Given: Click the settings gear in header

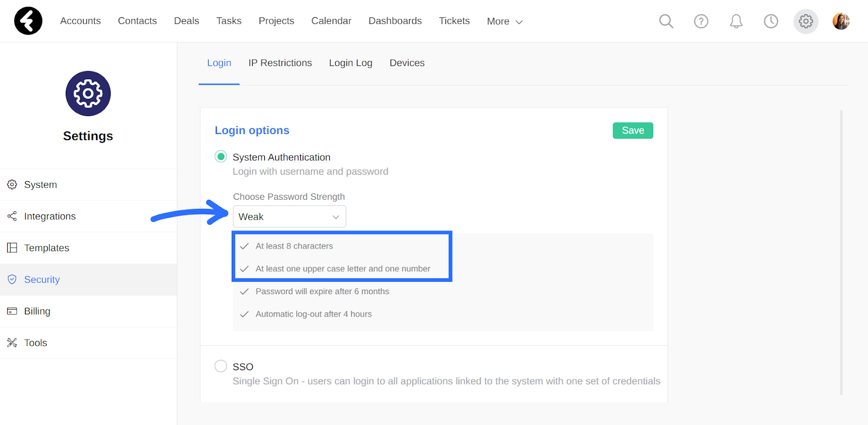Looking at the screenshot, I should tap(806, 21).
